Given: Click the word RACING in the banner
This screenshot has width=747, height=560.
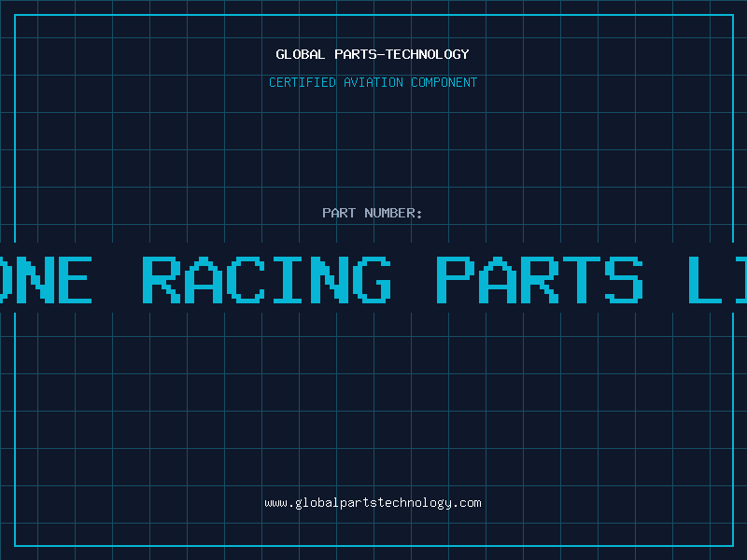Looking at the screenshot, I should 267,280.
